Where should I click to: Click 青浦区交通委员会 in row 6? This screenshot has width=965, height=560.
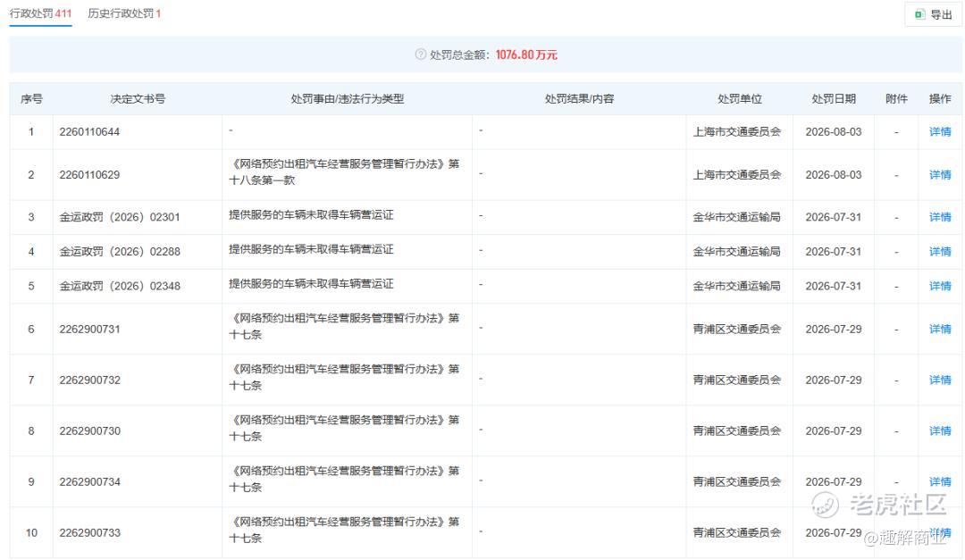click(736, 330)
